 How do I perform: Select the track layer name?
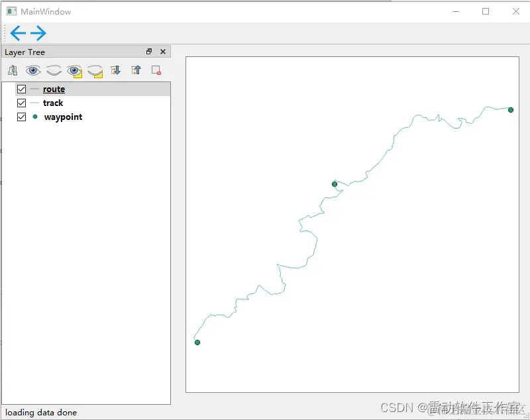coord(53,103)
